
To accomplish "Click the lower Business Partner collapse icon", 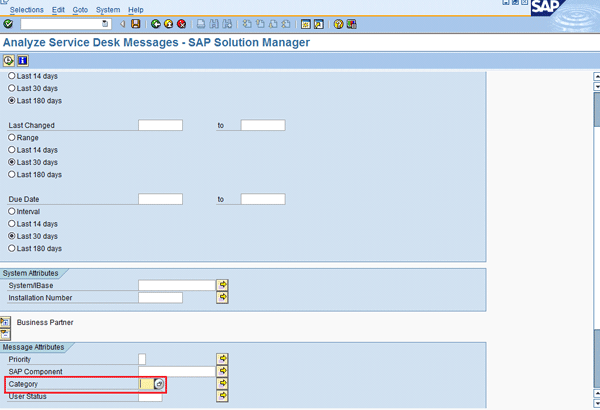I will [5, 334].
